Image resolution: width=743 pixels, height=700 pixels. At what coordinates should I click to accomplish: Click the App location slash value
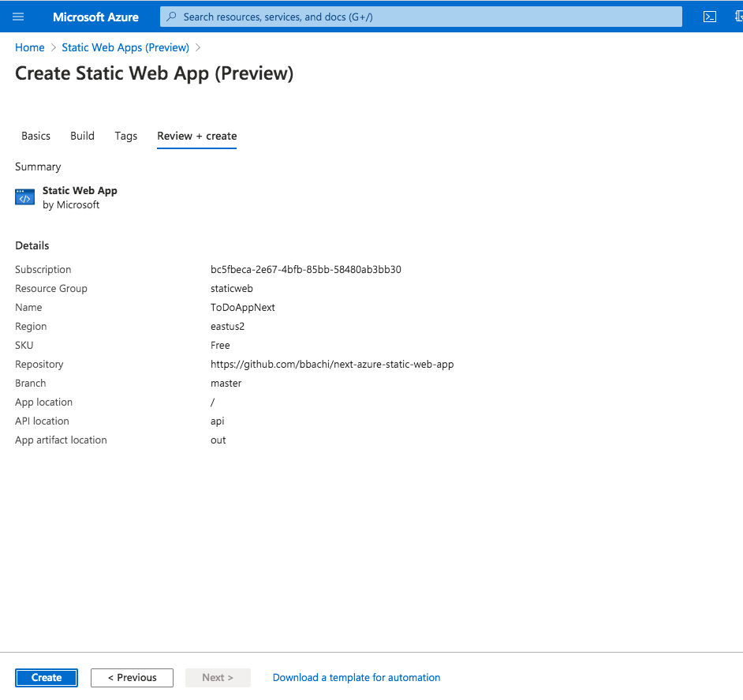(213, 402)
